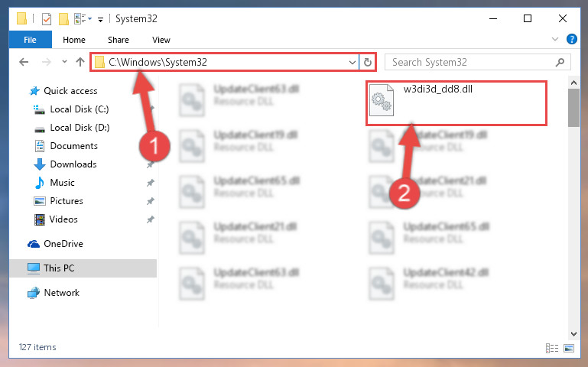Image resolution: width=588 pixels, height=367 pixels.
Task: Unpin Videos from Quick access
Action: [x=151, y=219]
